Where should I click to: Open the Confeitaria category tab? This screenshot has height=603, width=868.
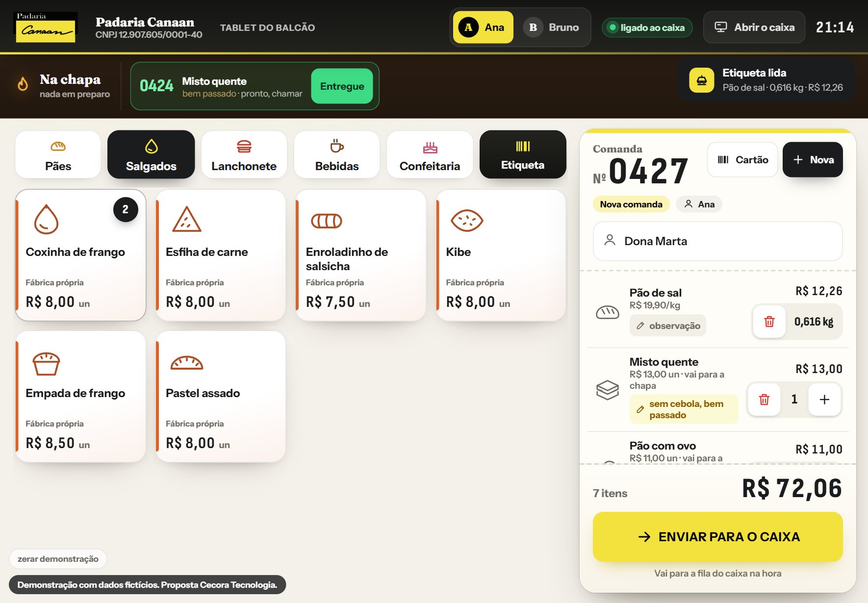tap(430, 154)
